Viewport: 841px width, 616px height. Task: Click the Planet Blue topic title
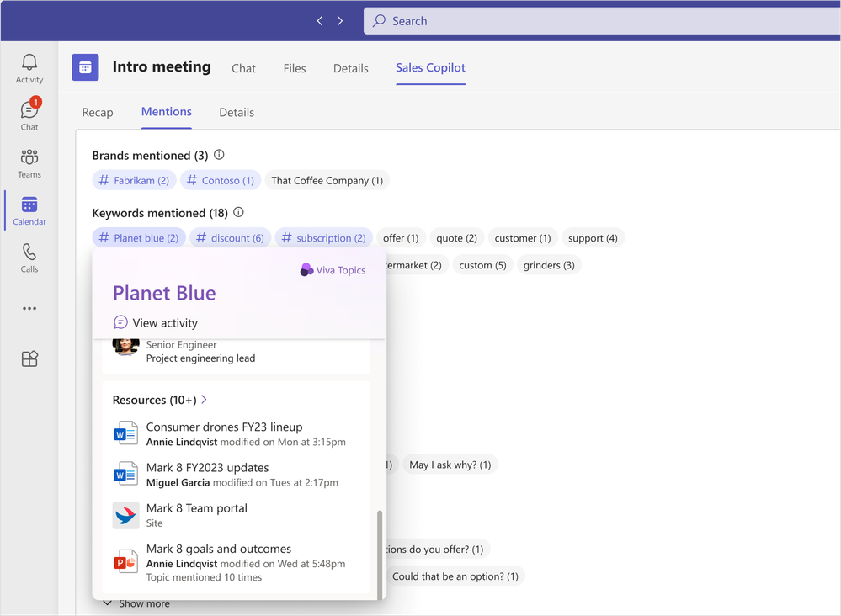click(164, 293)
